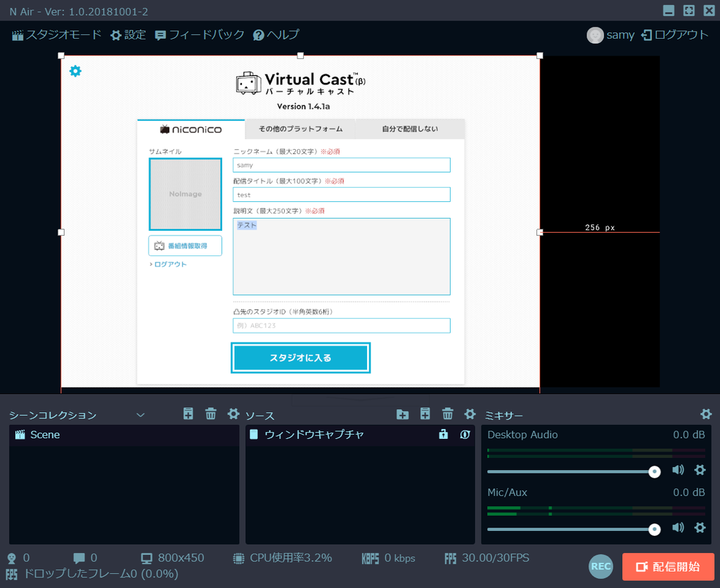Click the samy user avatar

tap(595, 35)
